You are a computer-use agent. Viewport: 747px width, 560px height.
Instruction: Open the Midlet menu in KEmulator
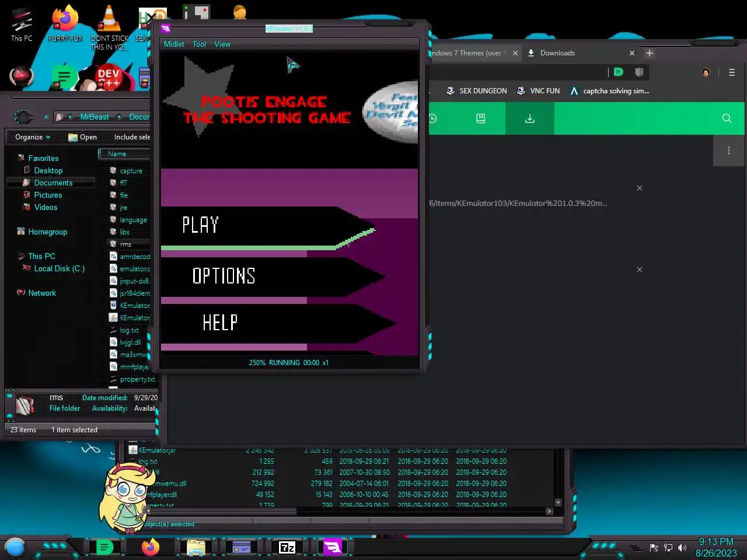[174, 44]
